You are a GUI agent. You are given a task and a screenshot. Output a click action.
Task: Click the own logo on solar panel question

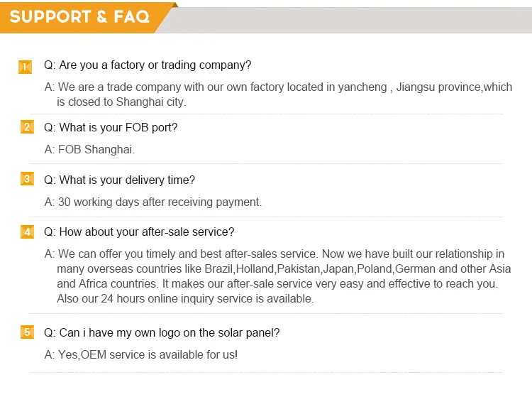162,332
